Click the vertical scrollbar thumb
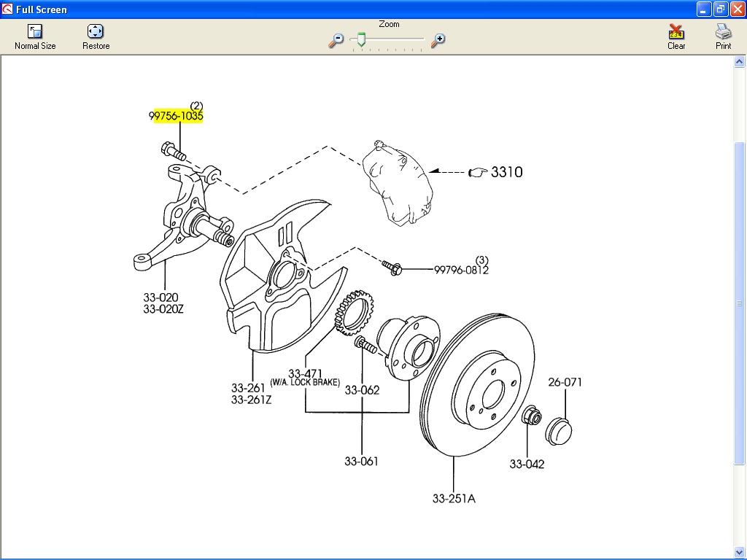Viewport: 747px width, 560px height. pos(739,303)
